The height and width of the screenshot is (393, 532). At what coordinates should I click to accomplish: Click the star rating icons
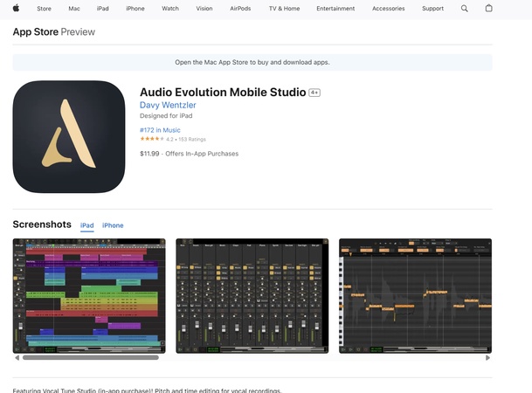click(151, 139)
